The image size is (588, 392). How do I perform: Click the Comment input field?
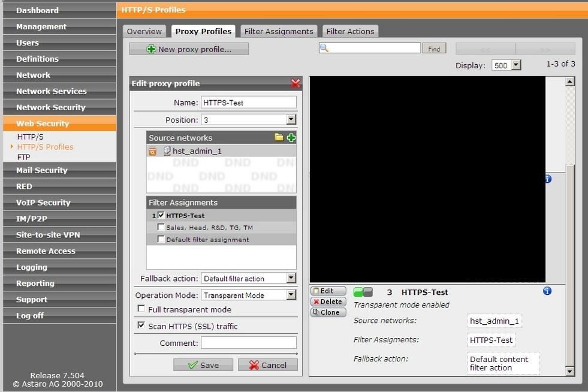pos(248,343)
